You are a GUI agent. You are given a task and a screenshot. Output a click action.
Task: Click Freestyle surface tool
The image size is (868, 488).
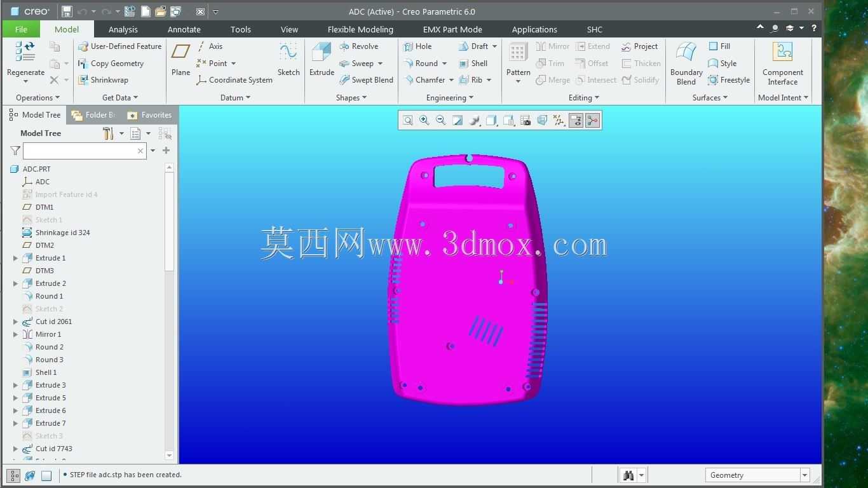[729, 80]
